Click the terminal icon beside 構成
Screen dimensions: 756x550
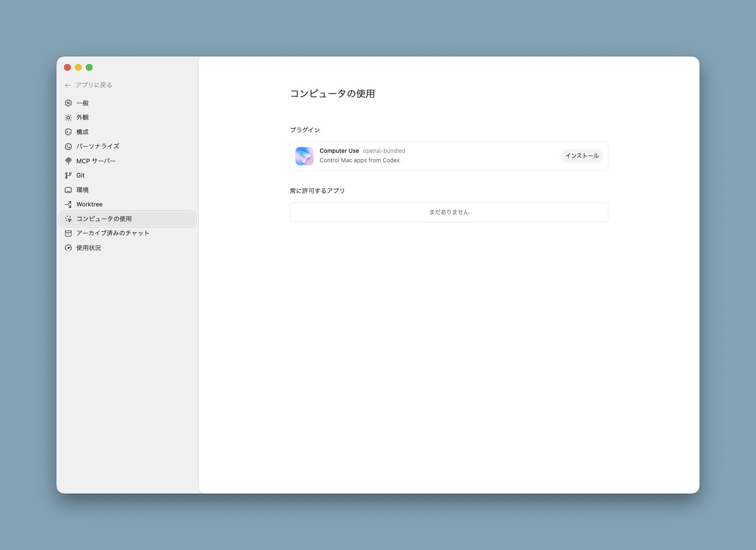pyautogui.click(x=68, y=132)
